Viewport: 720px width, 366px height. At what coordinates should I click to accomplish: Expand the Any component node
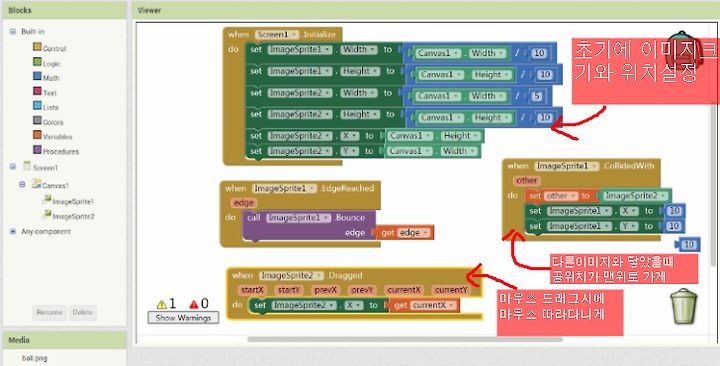[13, 231]
